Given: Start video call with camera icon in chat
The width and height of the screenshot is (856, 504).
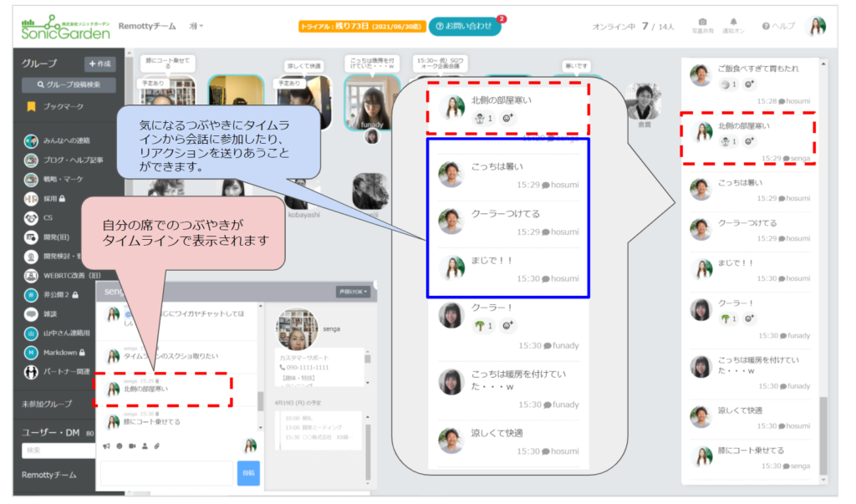Looking at the screenshot, I should [x=131, y=446].
